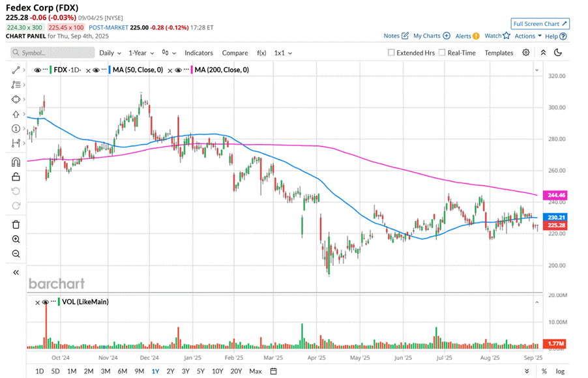Add chart to My Charts
Screen dimensions: 588x378
click(432, 36)
